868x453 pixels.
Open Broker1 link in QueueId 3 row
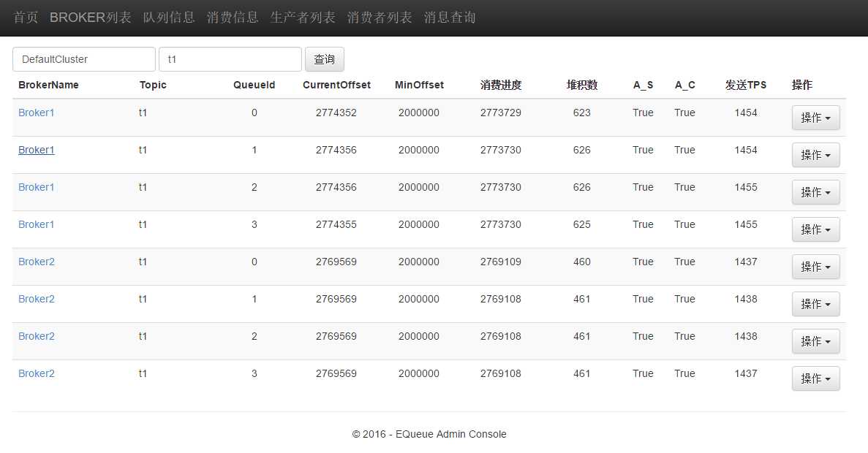pos(37,224)
